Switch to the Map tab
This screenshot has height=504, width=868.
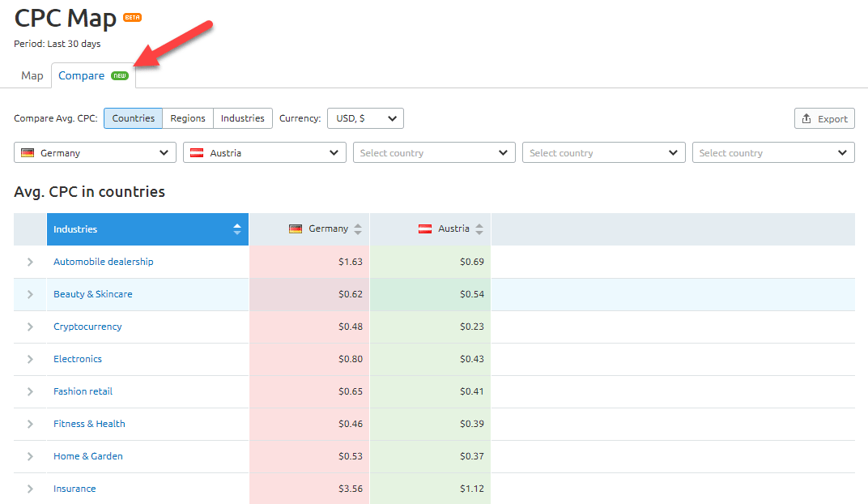point(32,76)
